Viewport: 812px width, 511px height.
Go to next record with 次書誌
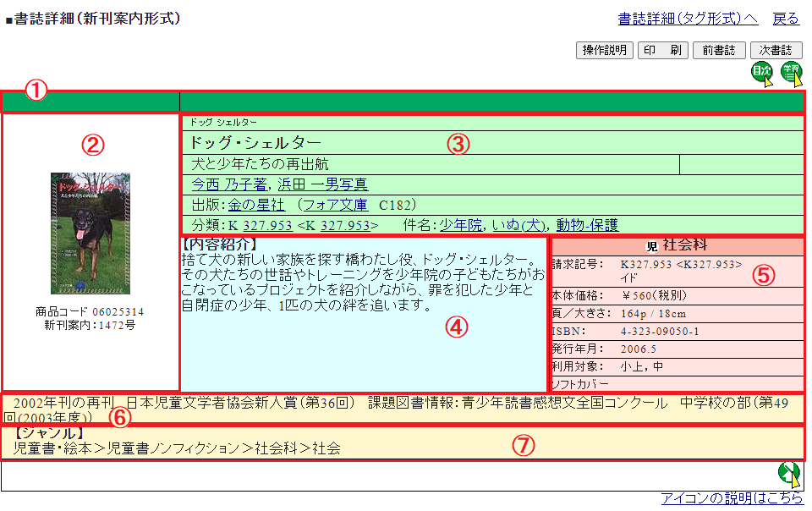pos(776,50)
